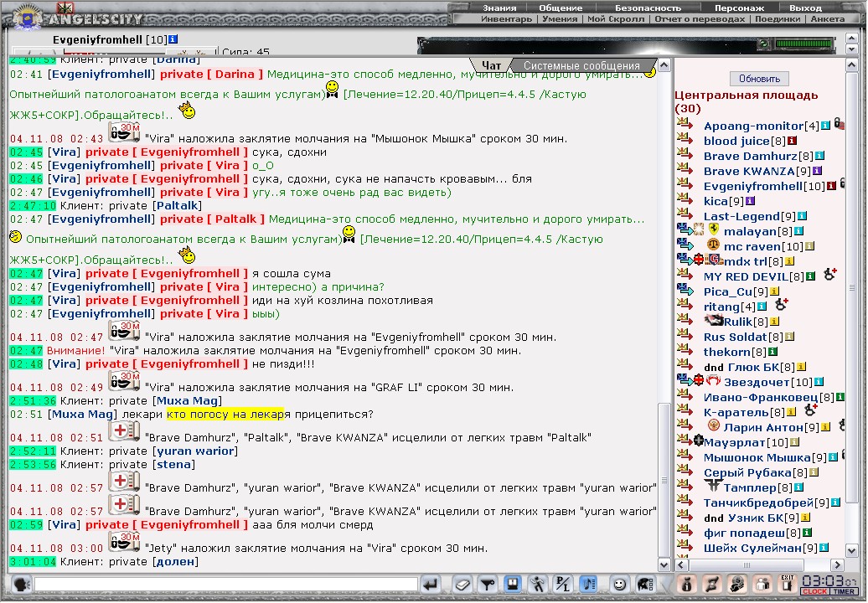Click the Выход menu item
The image size is (868, 603).
point(805,8)
